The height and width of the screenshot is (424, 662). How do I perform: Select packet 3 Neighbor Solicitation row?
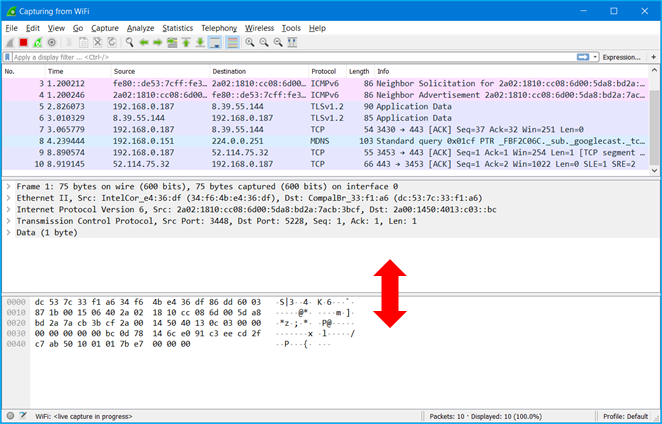(326, 83)
